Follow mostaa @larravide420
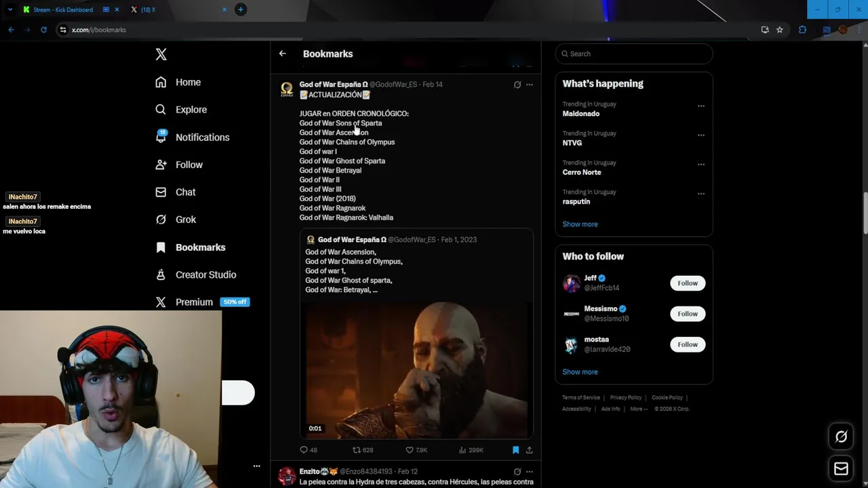This screenshot has width=868, height=488. (x=688, y=344)
